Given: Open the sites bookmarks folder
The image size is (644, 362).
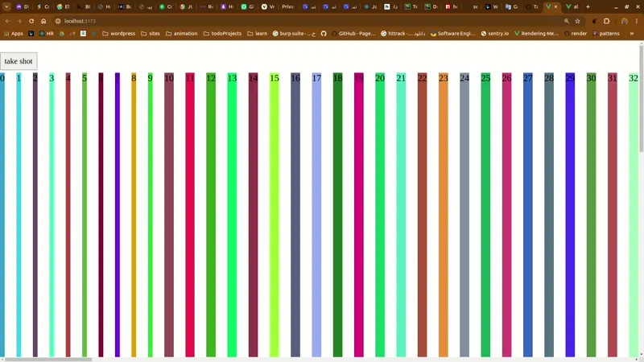Looking at the screenshot, I should [x=151, y=34].
